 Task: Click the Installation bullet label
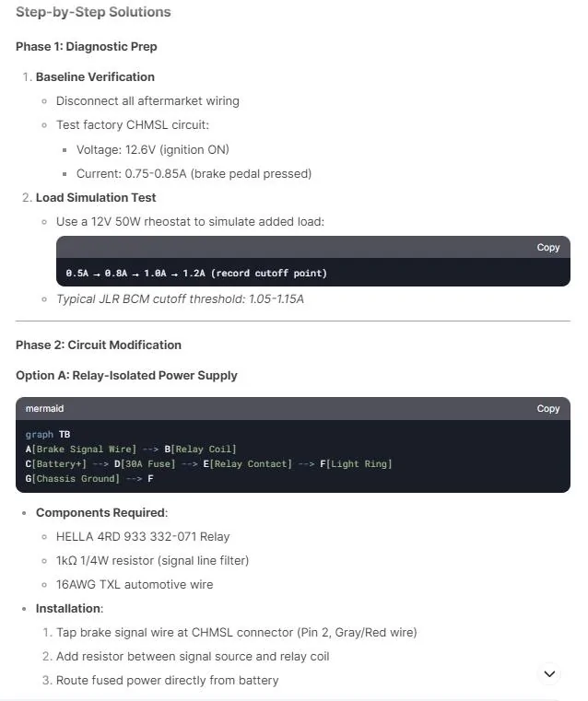point(69,609)
